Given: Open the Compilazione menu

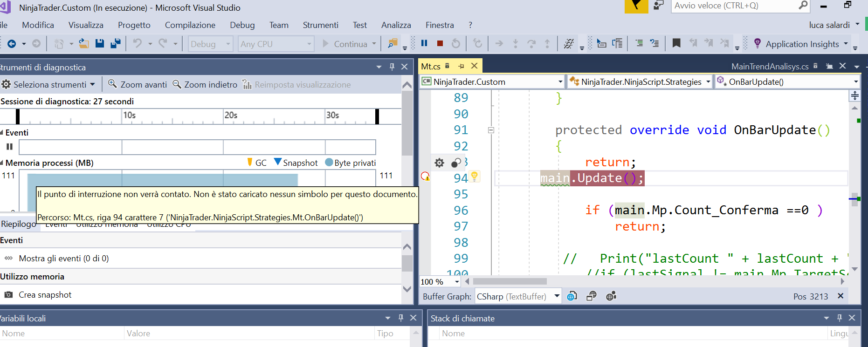Looking at the screenshot, I should (x=190, y=25).
